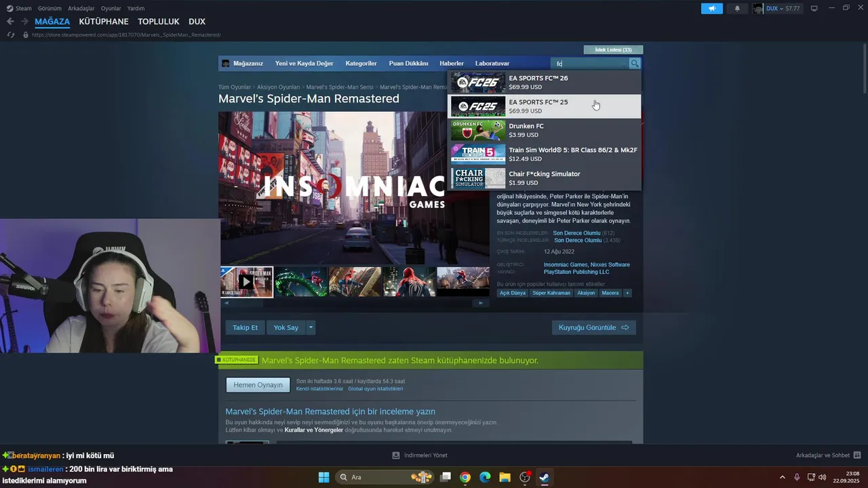Image resolution: width=868 pixels, height=488 pixels.
Task: Open Yeni ve Kayda Değer store menu
Action: click(x=304, y=63)
